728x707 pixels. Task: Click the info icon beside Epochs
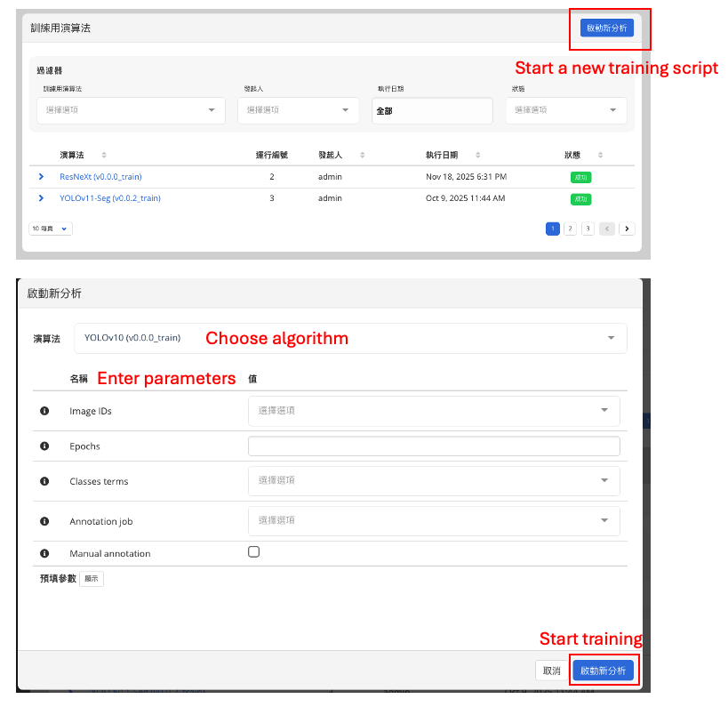coord(44,446)
